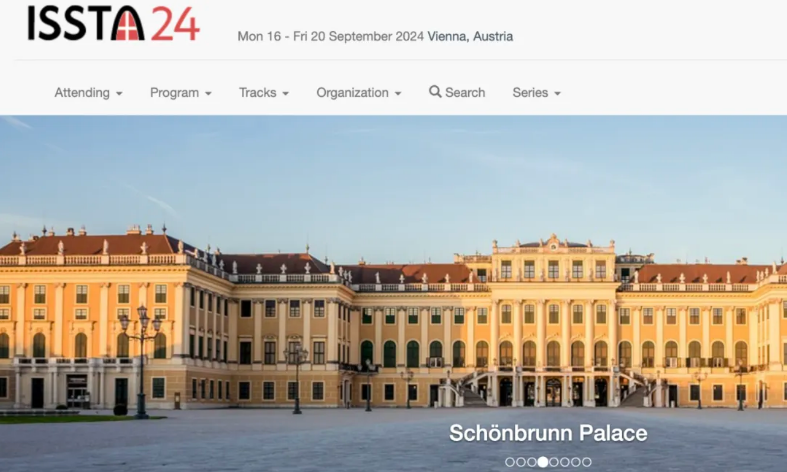Viewport: 787px width, 472px height.
Task: Open the Vienna, Austria location link
Action: [470, 36]
